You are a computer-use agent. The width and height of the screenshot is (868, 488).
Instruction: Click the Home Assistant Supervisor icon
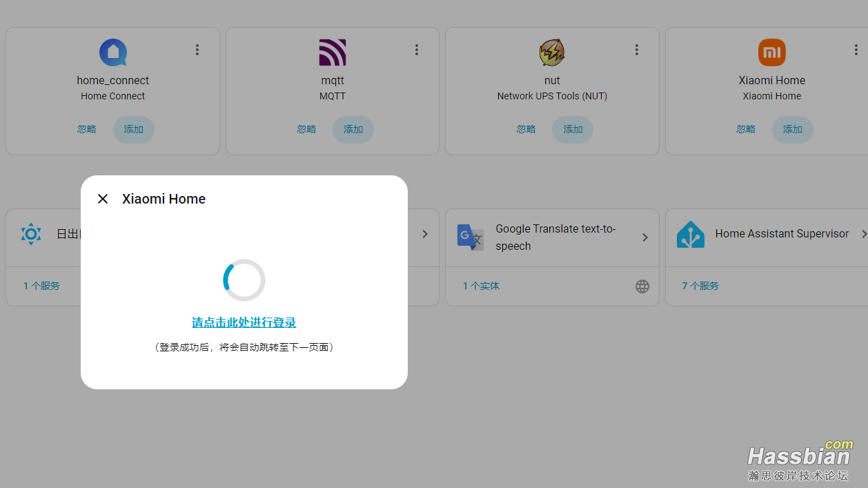pos(691,234)
